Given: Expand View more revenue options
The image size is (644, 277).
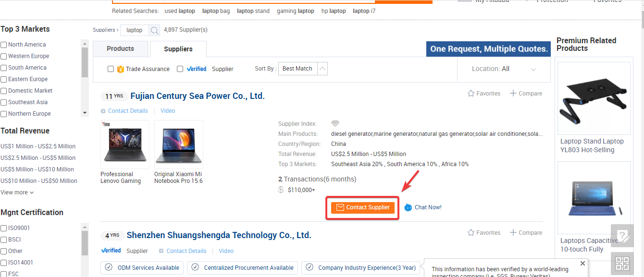Looking at the screenshot, I should (17, 193).
